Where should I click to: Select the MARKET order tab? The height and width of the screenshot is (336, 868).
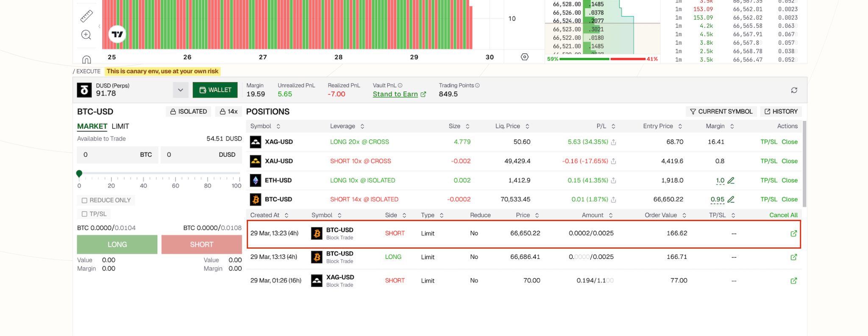coord(92,126)
